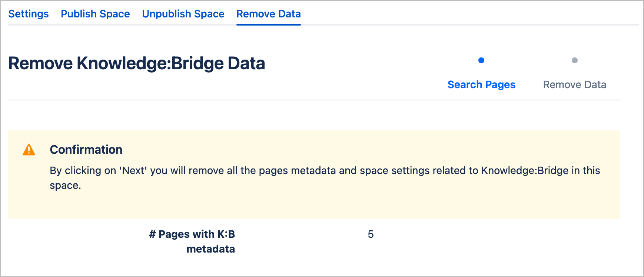Go to the Unpublish Space tab

[183, 14]
